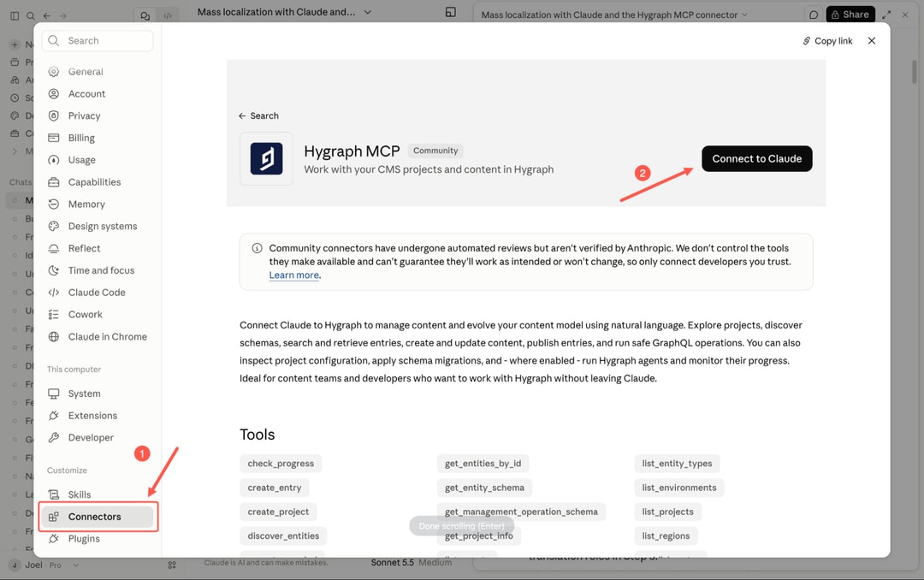
Task: Open the artifact title dropdown in right panel
Action: pyautogui.click(x=744, y=15)
